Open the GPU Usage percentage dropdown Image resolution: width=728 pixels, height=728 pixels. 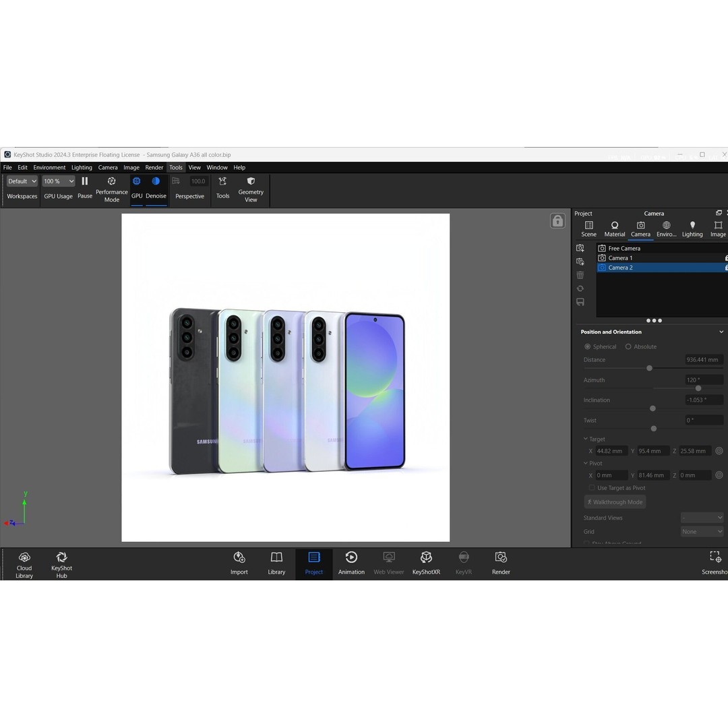click(x=59, y=181)
